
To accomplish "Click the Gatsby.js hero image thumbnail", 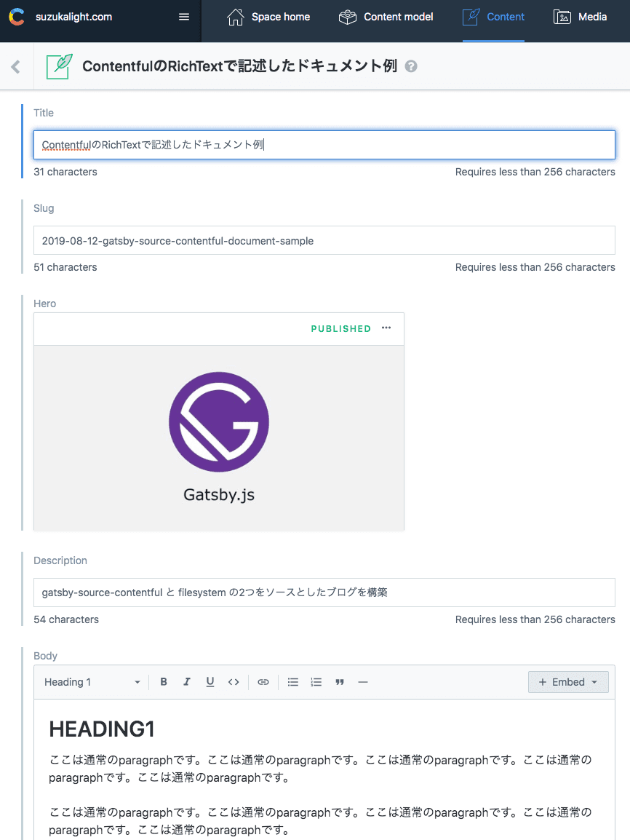I will pyautogui.click(x=219, y=437).
